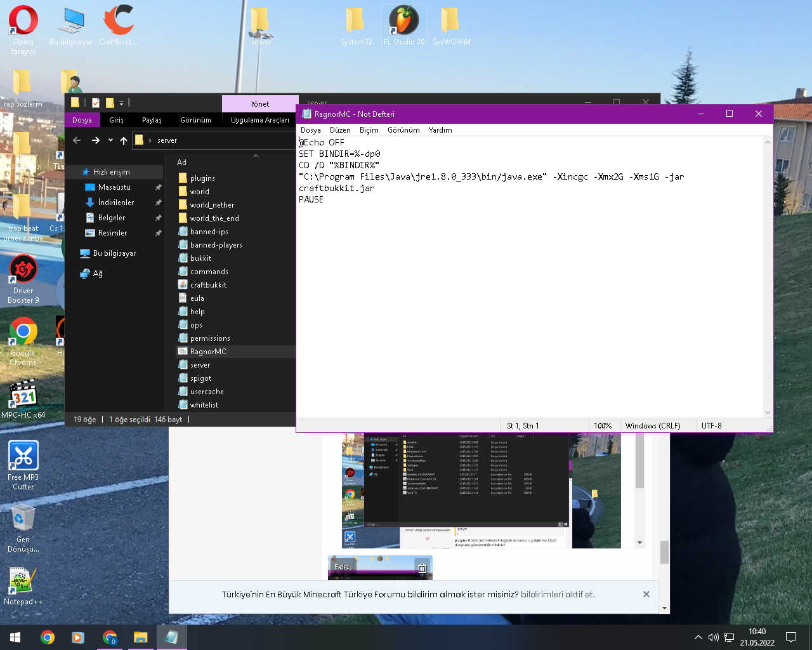Open the taskbar volume icon

point(714,637)
